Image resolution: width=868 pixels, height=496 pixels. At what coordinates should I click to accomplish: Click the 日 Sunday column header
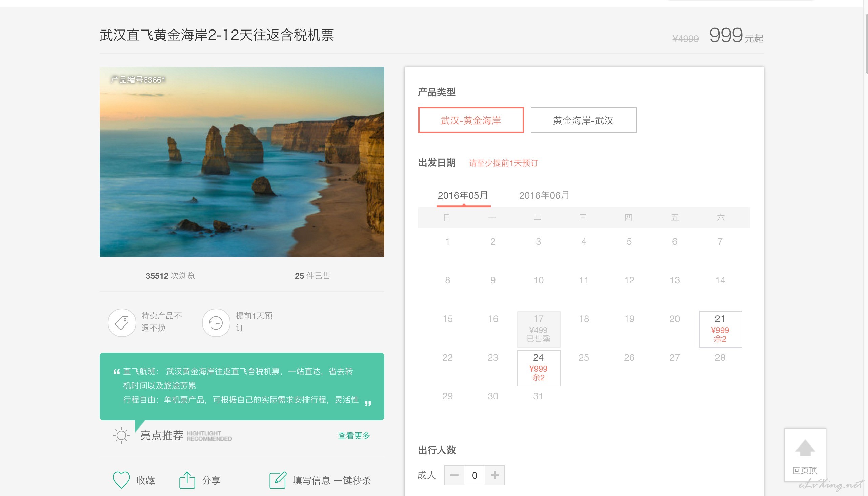(x=447, y=217)
